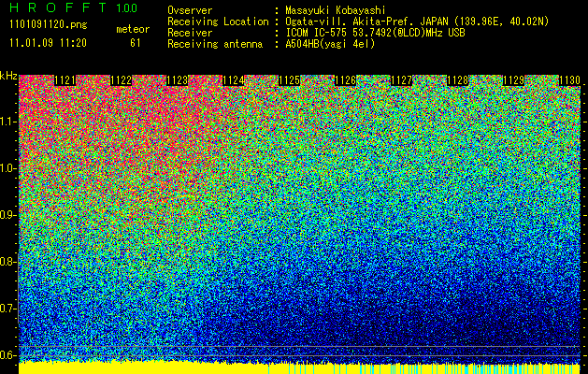
Task: Click the 1130 time marker
Action: (569, 80)
